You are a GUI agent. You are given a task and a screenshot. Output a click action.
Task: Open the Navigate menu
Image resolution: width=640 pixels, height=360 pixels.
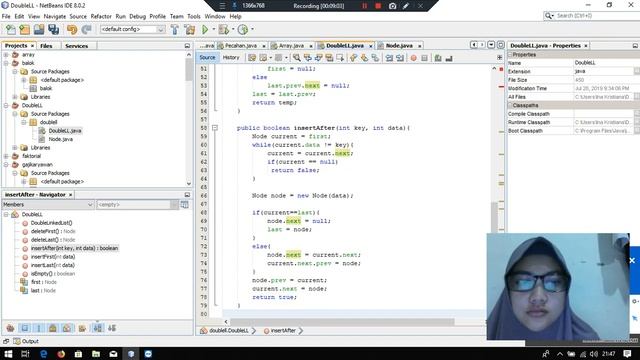[x=55, y=16]
